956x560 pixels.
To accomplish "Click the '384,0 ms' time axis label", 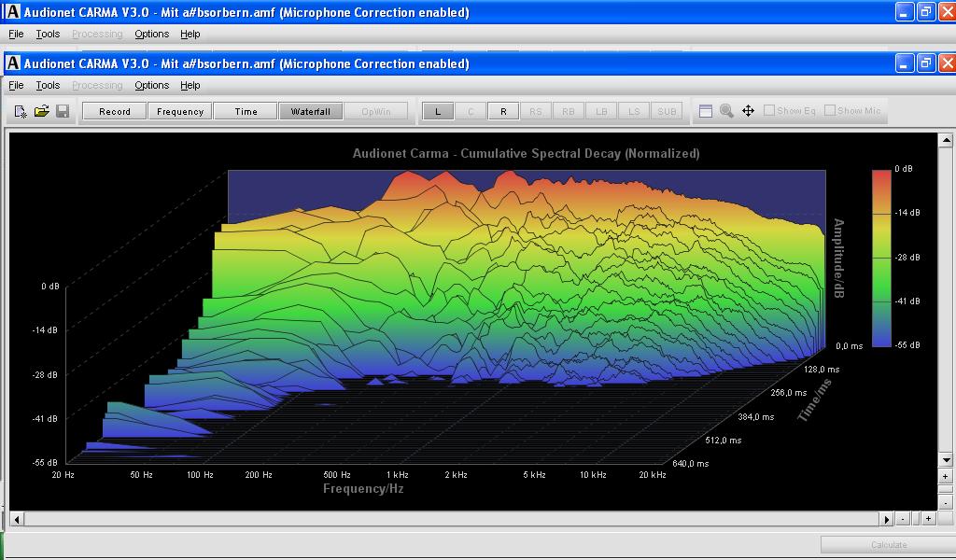I will [756, 417].
